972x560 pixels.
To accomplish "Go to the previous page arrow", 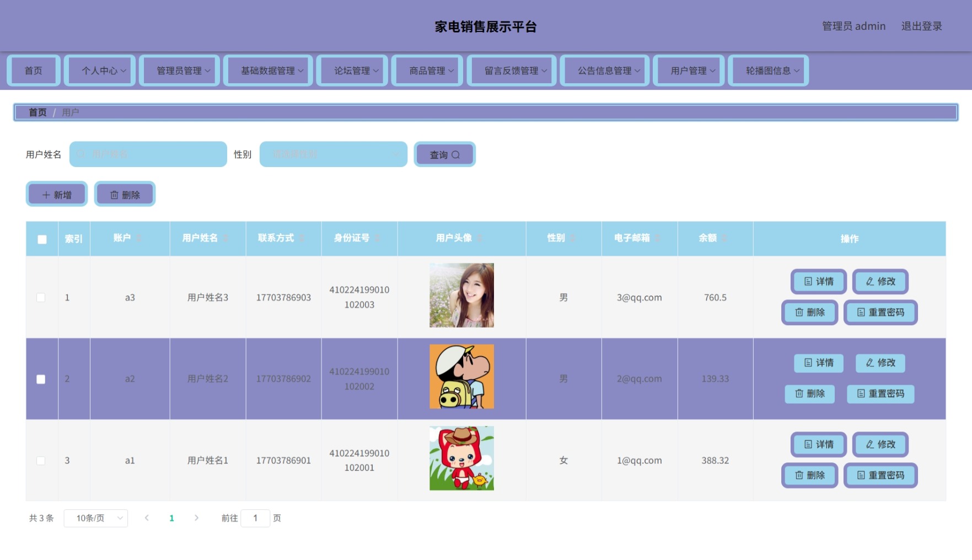I will point(147,518).
